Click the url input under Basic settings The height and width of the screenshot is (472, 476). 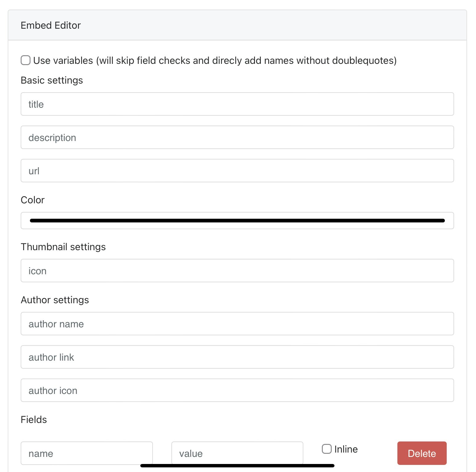click(237, 171)
